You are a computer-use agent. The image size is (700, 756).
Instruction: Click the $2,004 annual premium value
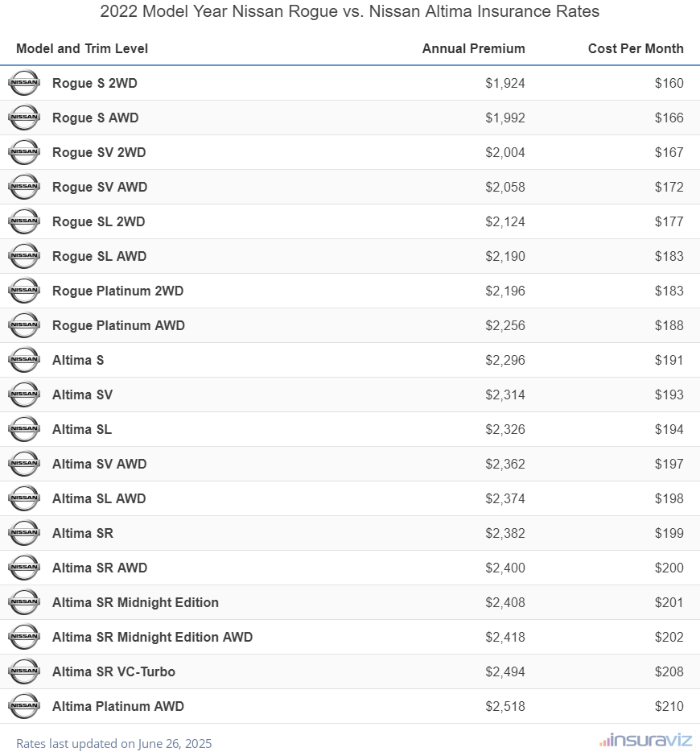(505, 152)
